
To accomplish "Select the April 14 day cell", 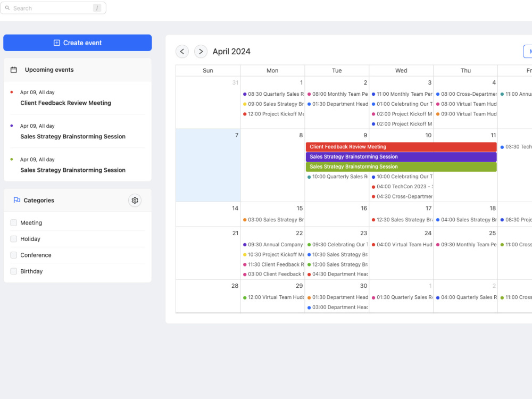I will click(x=208, y=214).
